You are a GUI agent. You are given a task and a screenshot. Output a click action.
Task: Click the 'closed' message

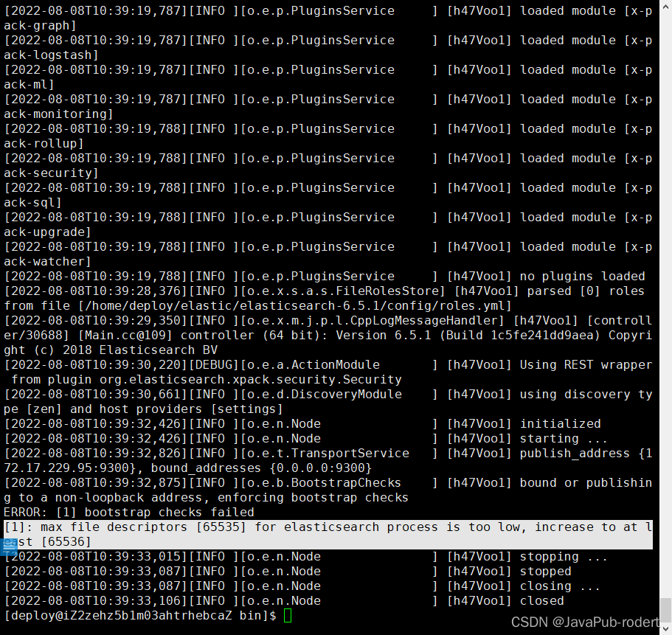click(541, 601)
